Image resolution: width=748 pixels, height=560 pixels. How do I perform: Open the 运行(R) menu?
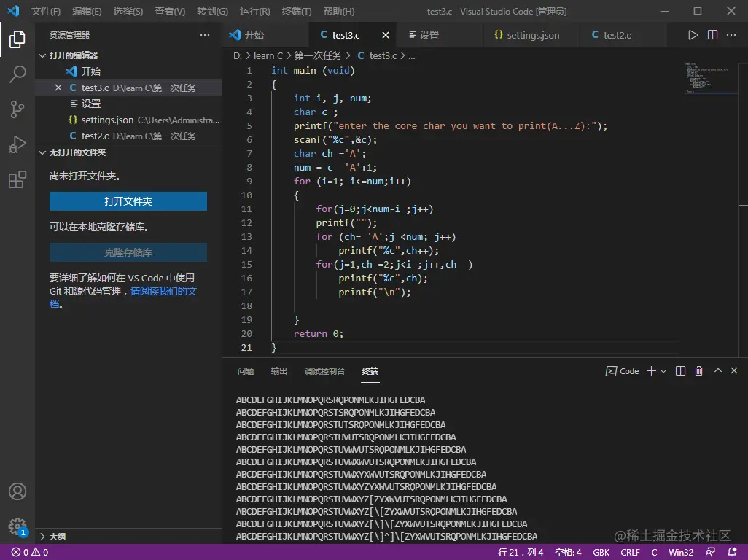254,11
